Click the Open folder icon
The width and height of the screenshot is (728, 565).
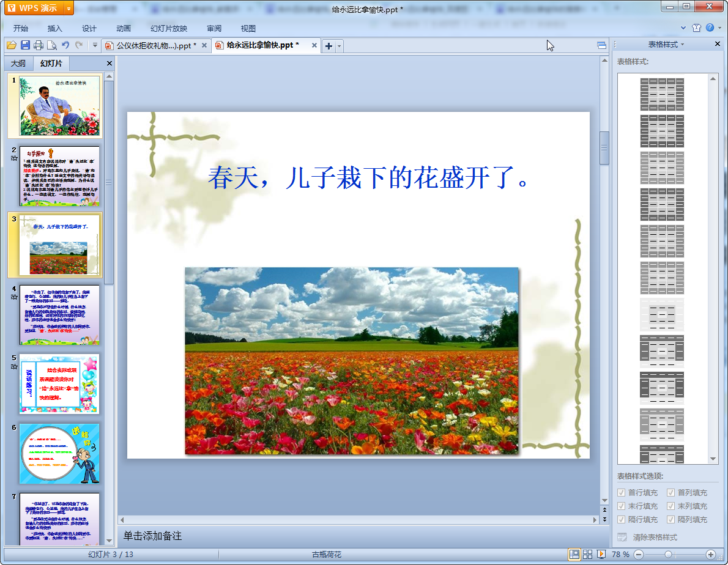pyautogui.click(x=12, y=45)
